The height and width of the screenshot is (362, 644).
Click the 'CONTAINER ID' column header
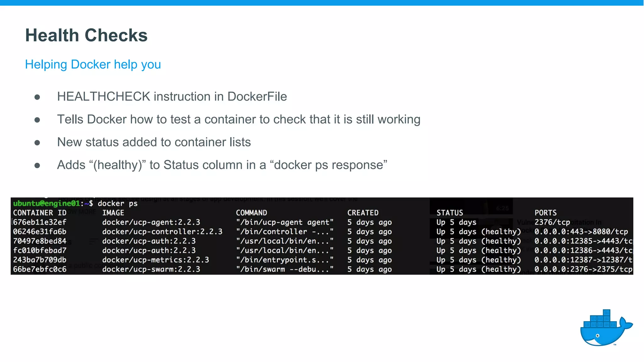(x=40, y=213)
